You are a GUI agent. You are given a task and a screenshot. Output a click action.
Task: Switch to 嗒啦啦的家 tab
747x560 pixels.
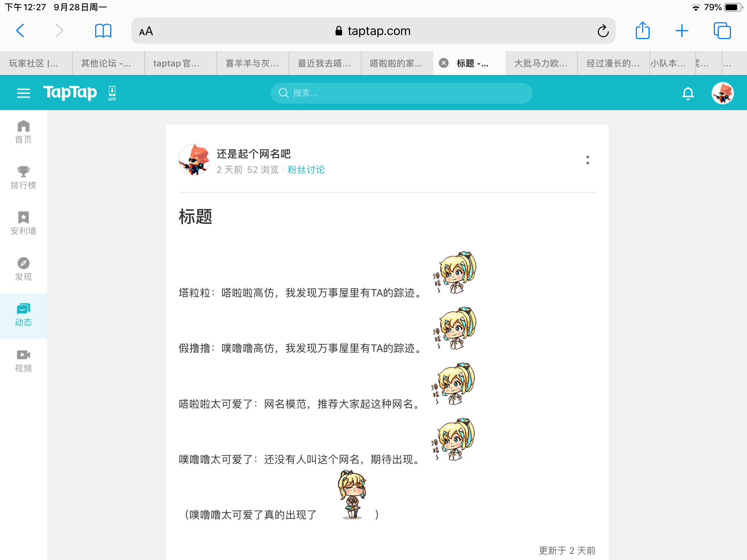pyautogui.click(x=397, y=63)
